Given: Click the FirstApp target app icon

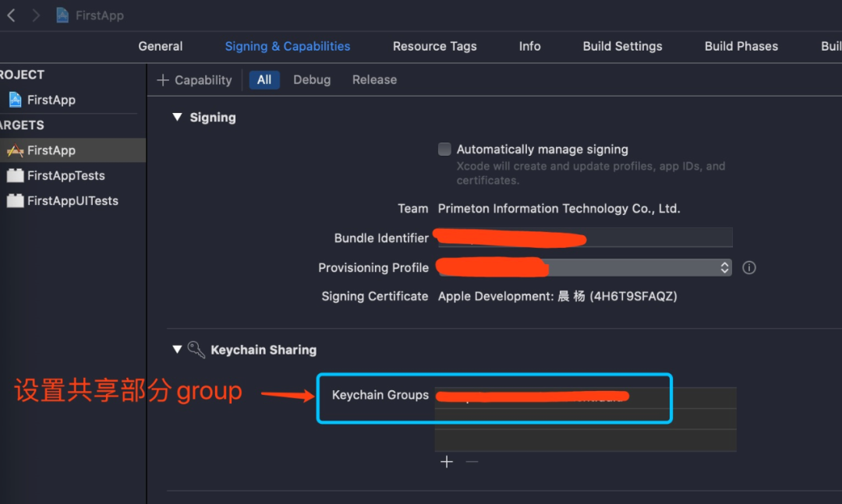Looking at the screenshot, I should click(15, 151).
